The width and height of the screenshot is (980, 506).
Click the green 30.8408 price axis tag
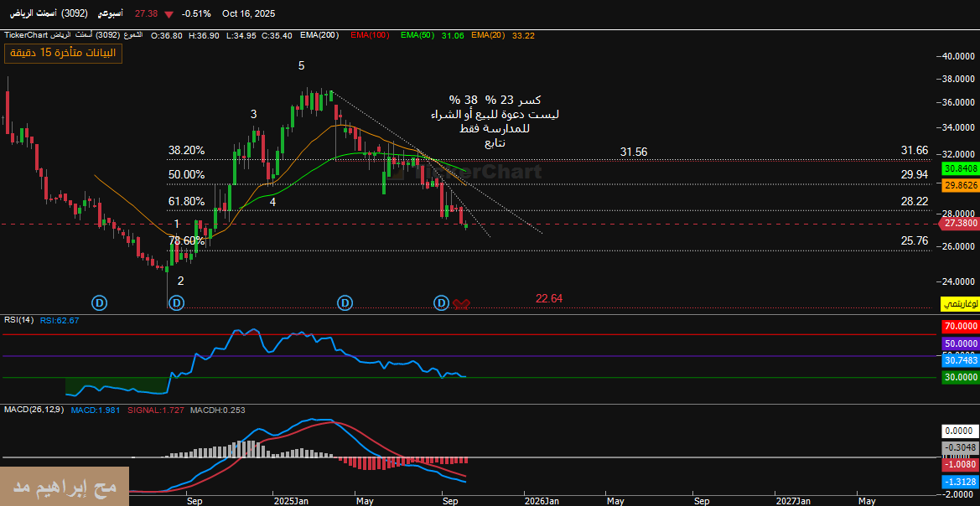(959, 168)
